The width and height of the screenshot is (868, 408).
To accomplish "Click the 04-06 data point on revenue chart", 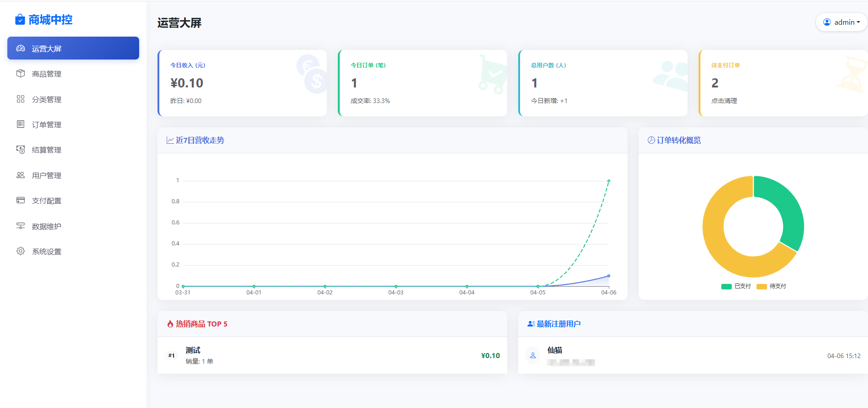I will tap(608, 181).
